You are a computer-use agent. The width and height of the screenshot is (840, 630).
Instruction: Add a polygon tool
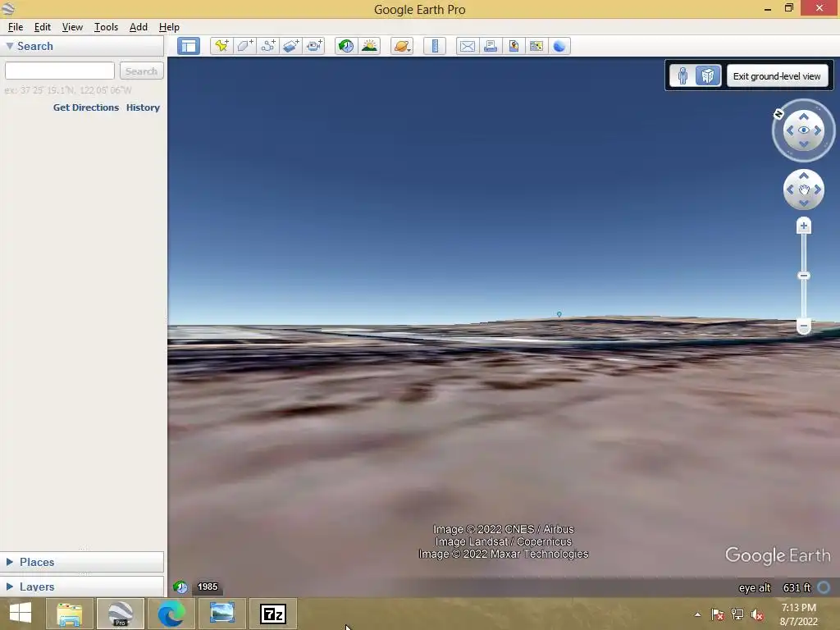244,46
